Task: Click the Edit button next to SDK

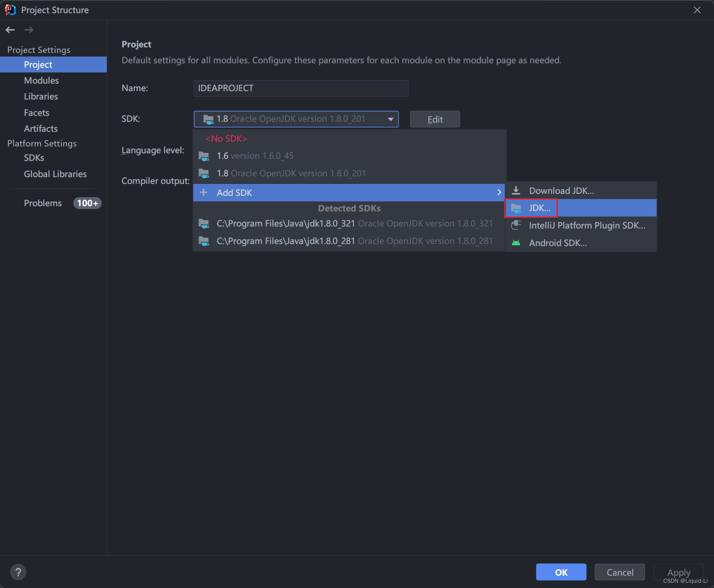Action: pos(435,119)
